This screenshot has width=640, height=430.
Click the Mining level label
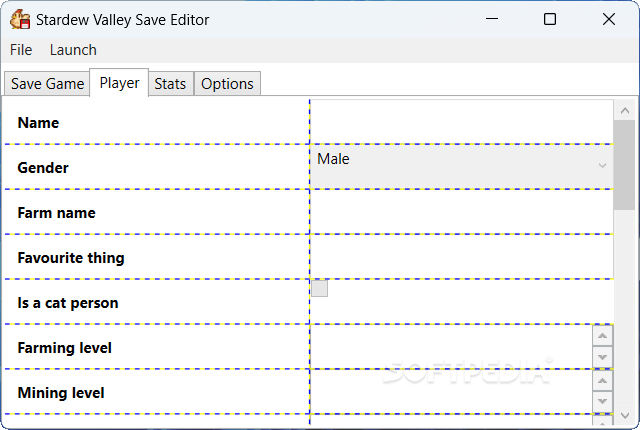pyautogui.click(x=61, y=393)
